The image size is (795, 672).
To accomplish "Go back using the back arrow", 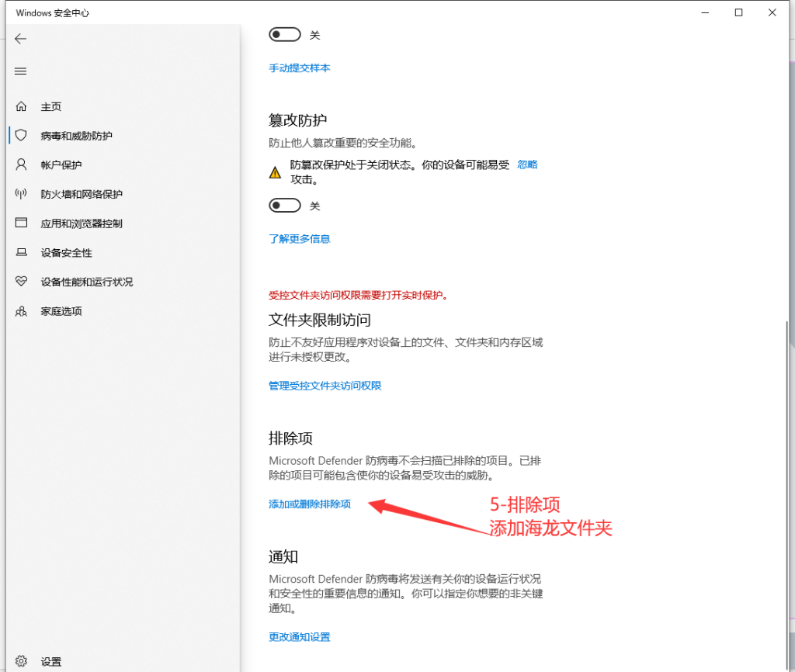I will (x=20, y=39).
